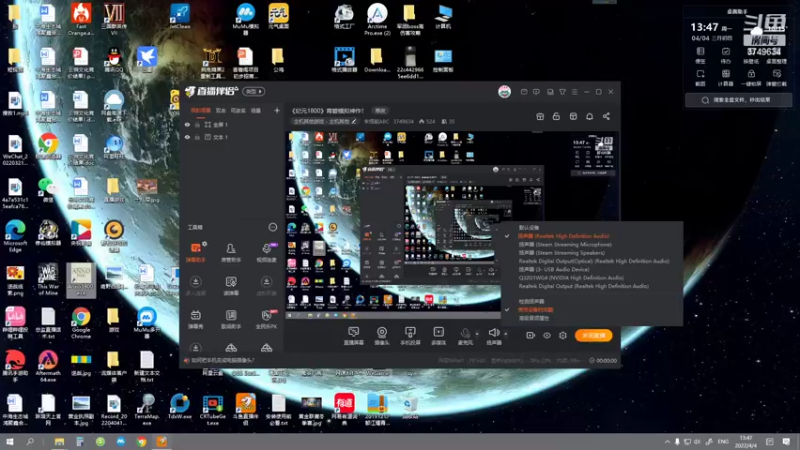Choose Realtek Digital Output (Realtek High Definition Audio)

(x=584, y=286)
